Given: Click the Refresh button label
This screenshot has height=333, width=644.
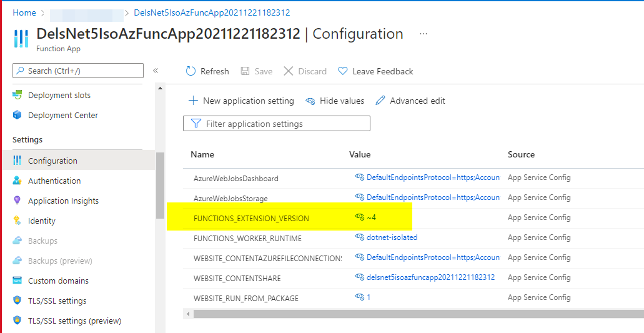Looking at the screenshot, I should (x=214, y=71).
